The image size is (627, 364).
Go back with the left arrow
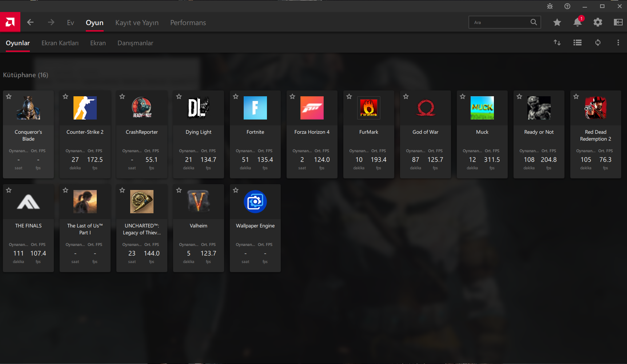30,22
